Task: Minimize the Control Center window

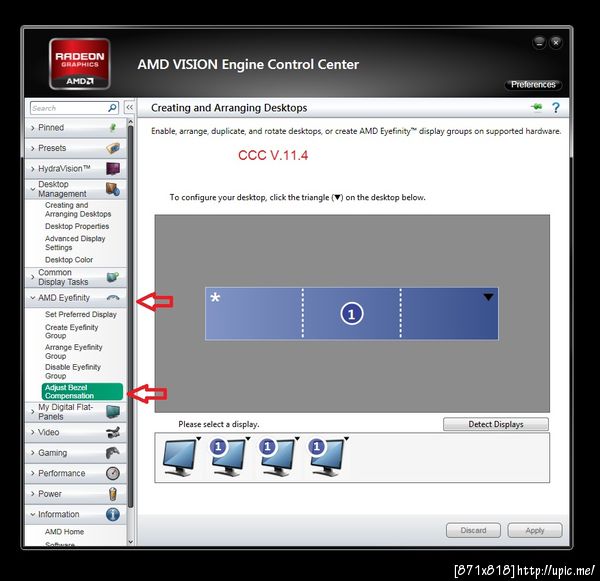Action: coord(539,42)
